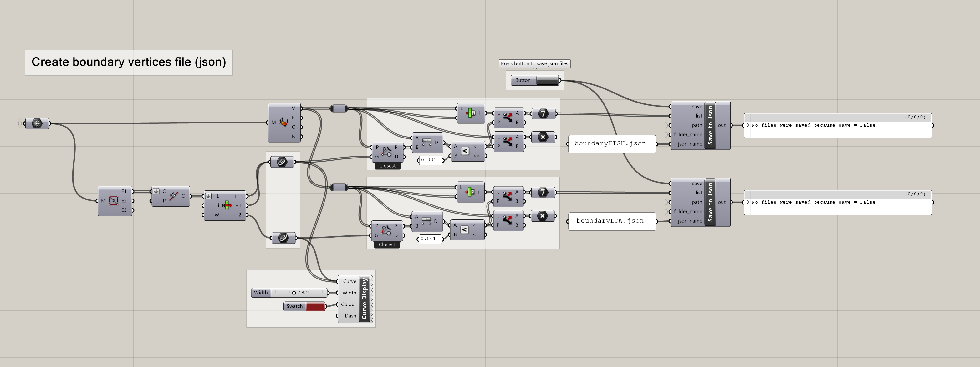Click the Join Curves component icon
The image size is (980, 367).
pyautogui.click(x=173, y=196)
